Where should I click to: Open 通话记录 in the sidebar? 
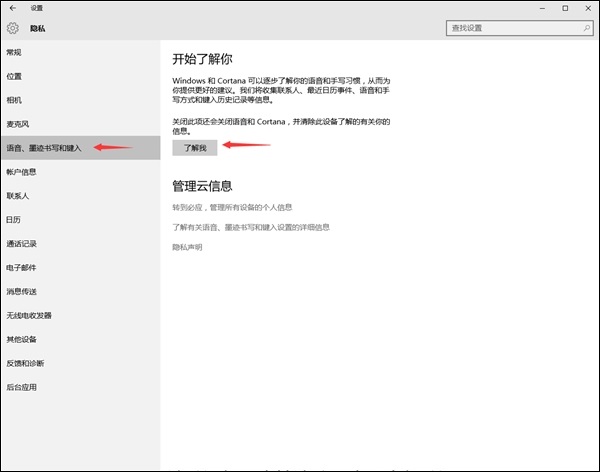21,244
